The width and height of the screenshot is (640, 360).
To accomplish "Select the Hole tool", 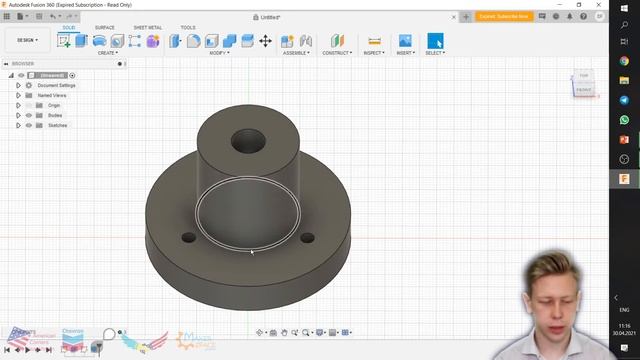I will click(x=117, y=41).
